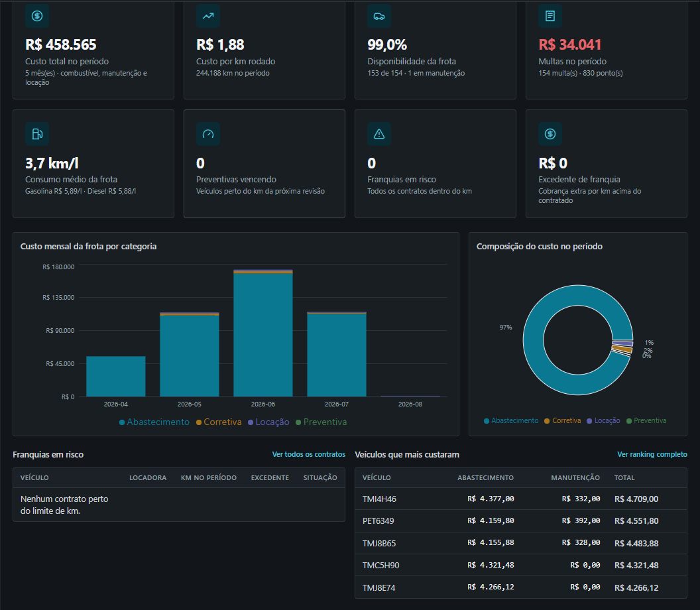Click the ABASTECIMENTO column header
This screenshot has height=610, width=700.
pos(485,478)
